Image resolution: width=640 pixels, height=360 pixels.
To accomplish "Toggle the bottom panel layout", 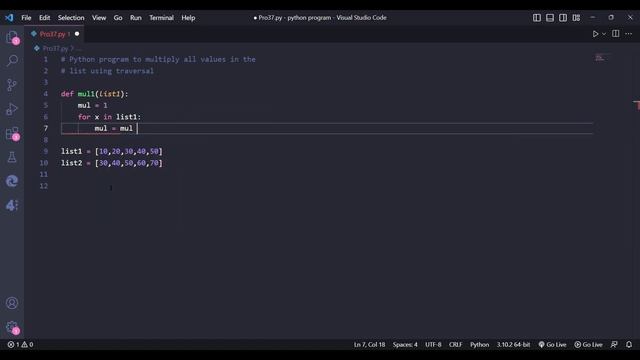I will pyautogui.click(x=550, y=18).
